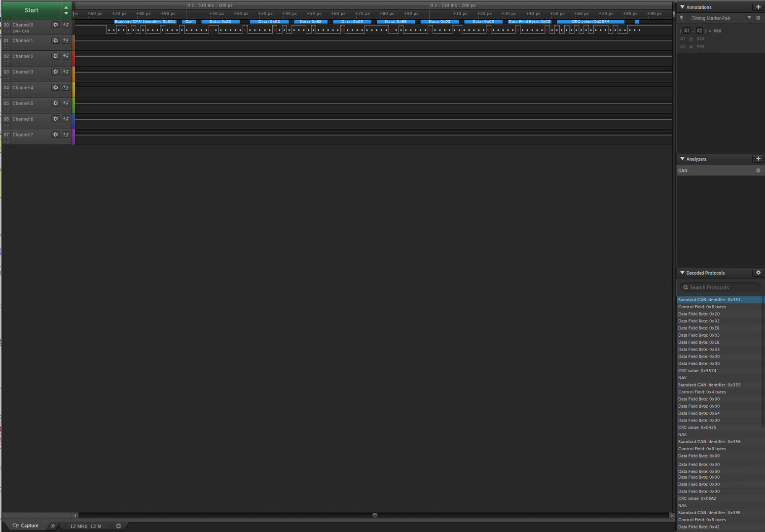Add a new analyzer with plus

coord(758,159)
